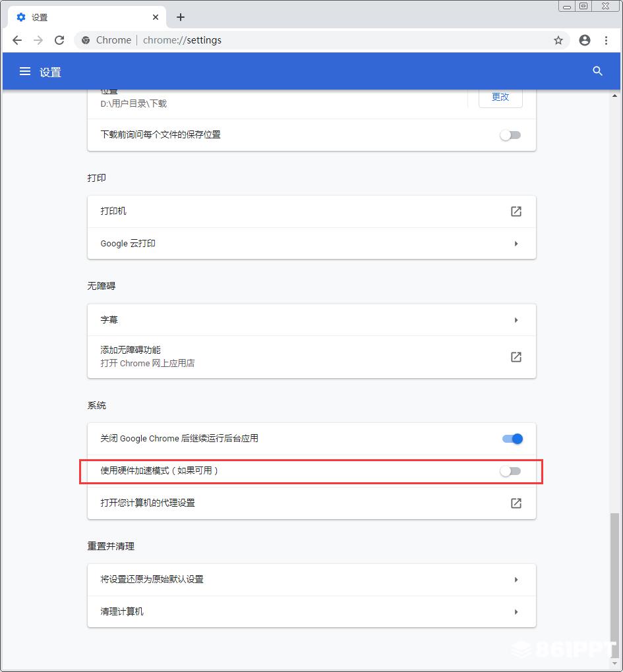The height and width of the screenshot is (672, 623).
Task: Click the 更改 download location button
Action: (x=500, y=98)
